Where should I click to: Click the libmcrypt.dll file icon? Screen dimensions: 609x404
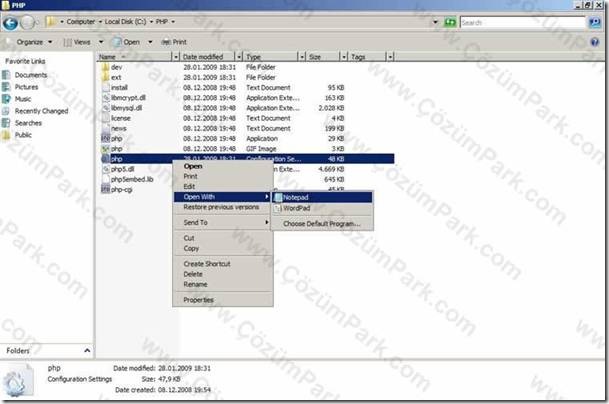click(106, 98)
